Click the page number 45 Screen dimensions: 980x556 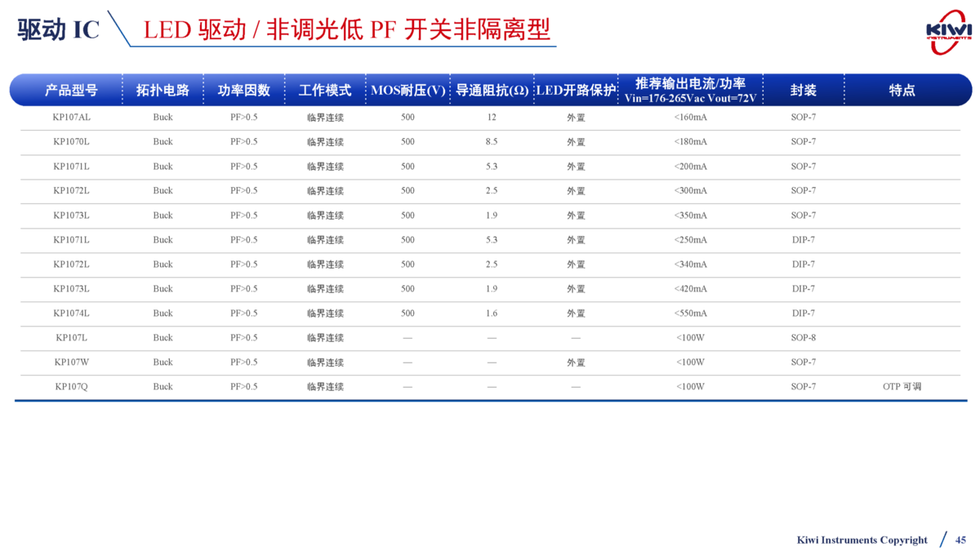(x=960, y=540)
